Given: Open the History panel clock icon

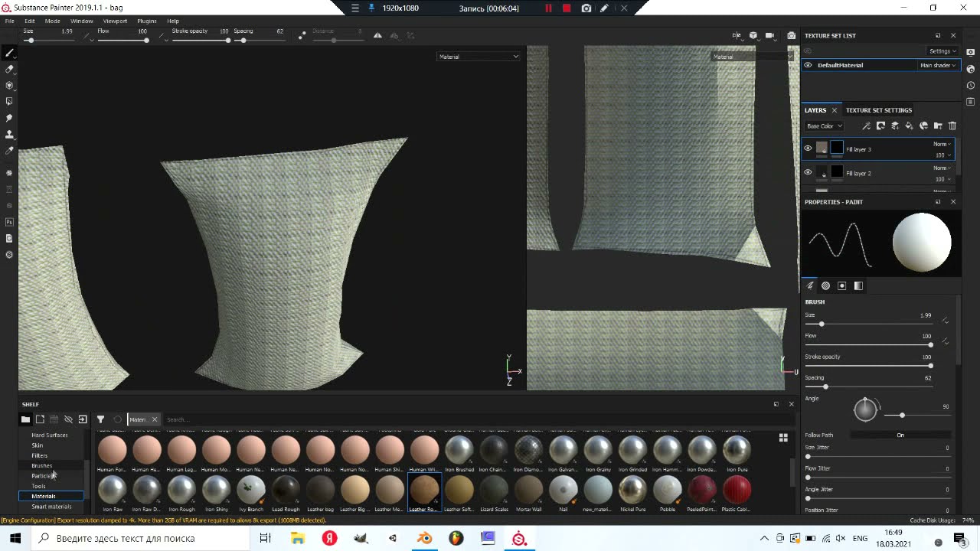Looking at the screenshot, I should click(971, 85).
